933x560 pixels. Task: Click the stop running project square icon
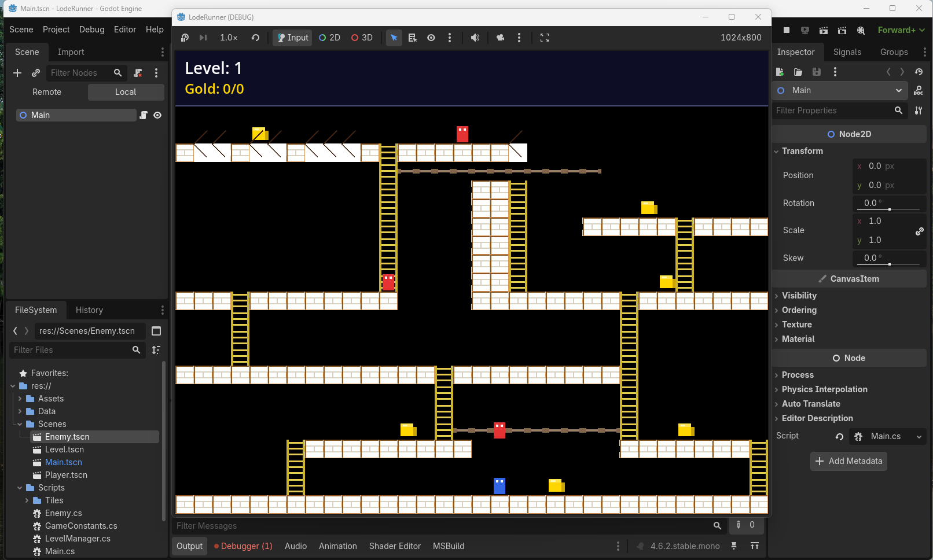tap(787, 30)
